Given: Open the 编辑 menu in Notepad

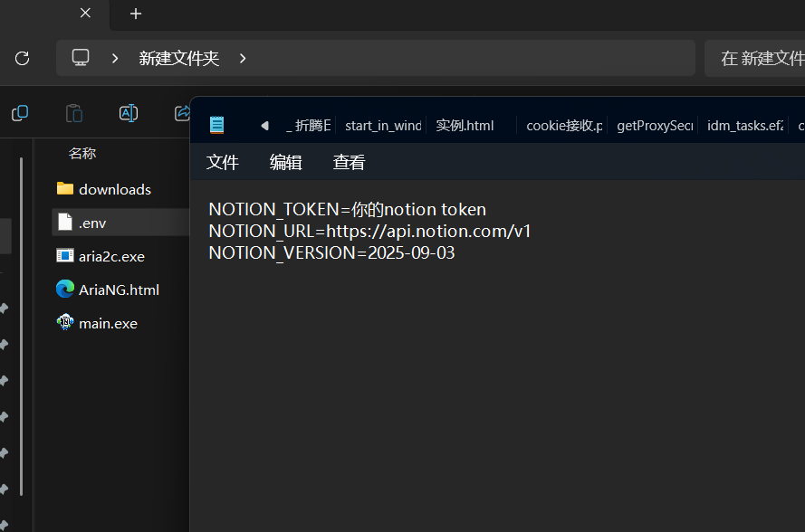Looking at the screenshot, I should click(x=286, y=162).
